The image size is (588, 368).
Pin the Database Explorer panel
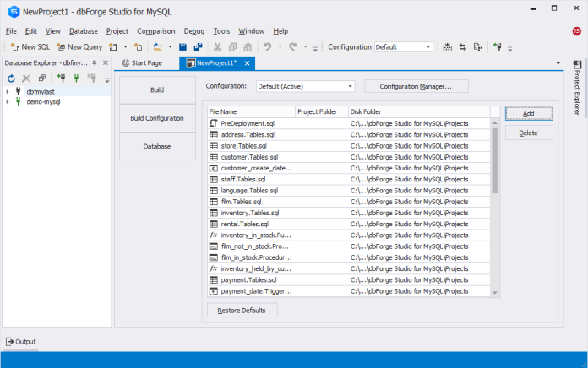95,63
